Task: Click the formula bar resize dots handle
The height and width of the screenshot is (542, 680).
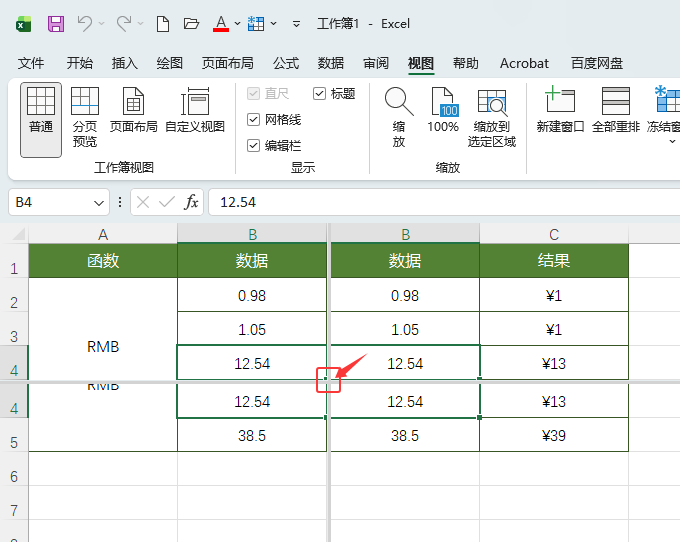Action: click(x=120, y=202)
